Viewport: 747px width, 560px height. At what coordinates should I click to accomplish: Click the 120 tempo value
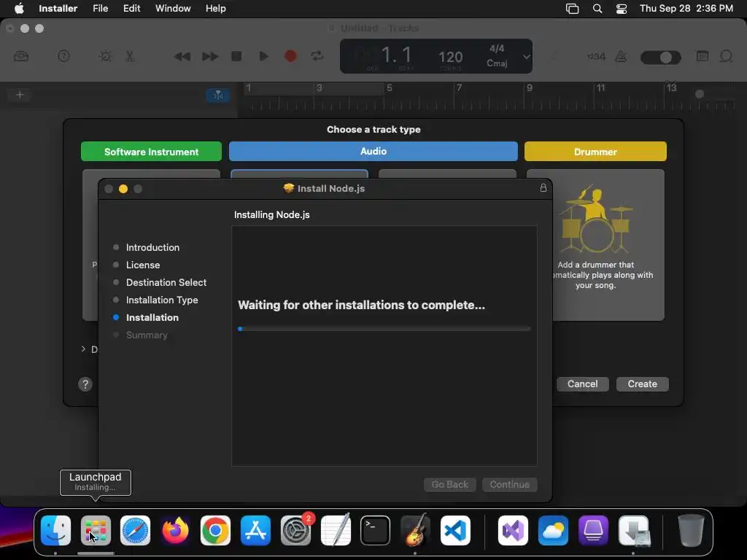click(x=450, y=57)
